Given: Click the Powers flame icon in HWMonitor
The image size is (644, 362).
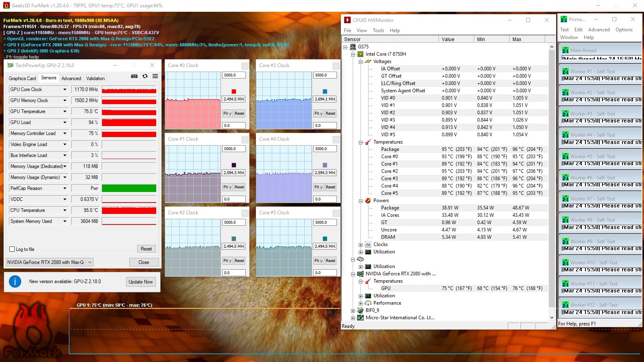Looking at the screenshot, I should coord(368,201).
